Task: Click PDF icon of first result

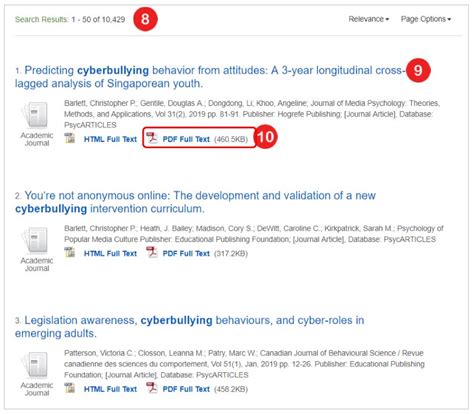Action: point(152,138)
